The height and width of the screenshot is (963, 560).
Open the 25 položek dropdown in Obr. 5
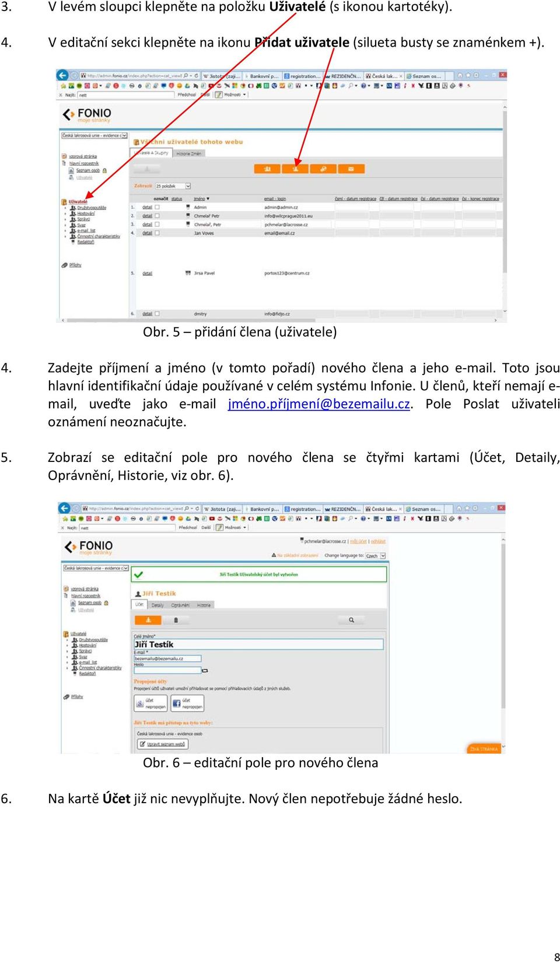click(173, 186)
